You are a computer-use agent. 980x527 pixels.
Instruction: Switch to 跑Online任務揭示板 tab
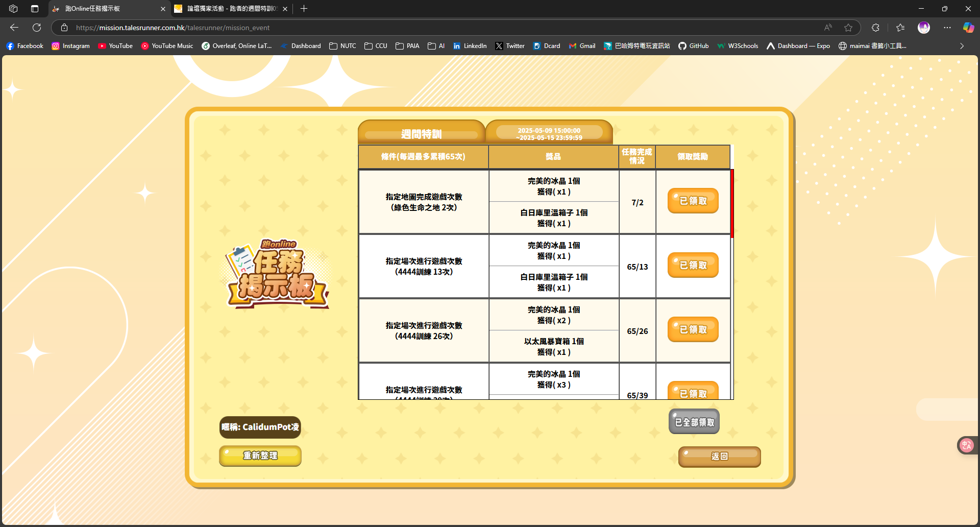[x=110, y=9]
